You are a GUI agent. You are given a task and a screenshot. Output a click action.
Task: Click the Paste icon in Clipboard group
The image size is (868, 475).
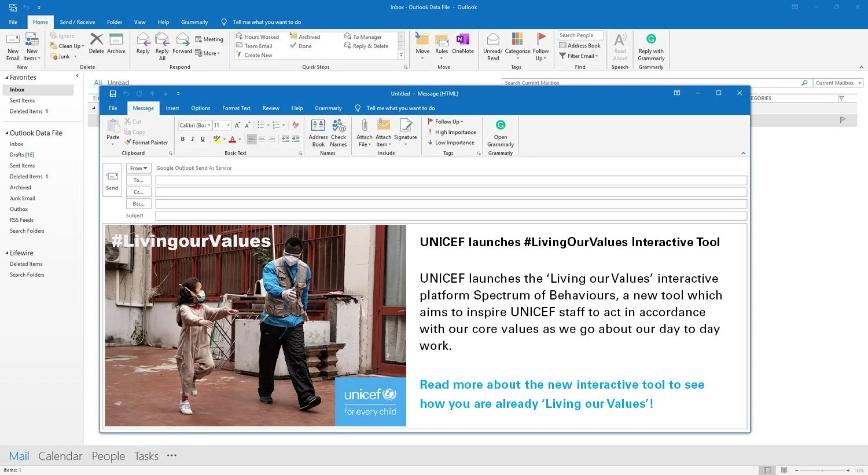click(113, 126)
